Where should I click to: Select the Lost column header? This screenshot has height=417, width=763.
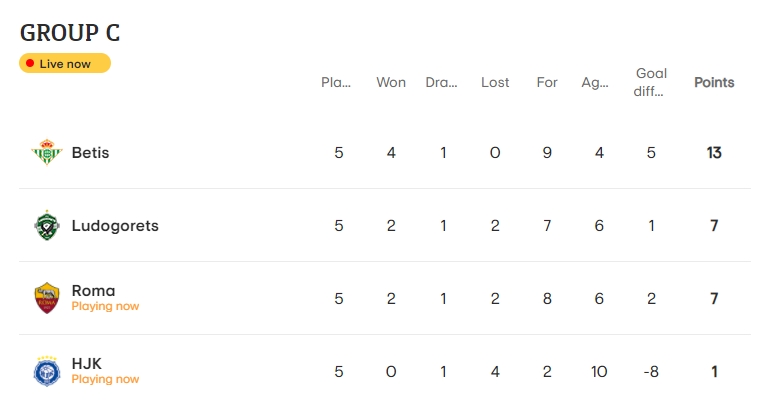click(495, 82)
